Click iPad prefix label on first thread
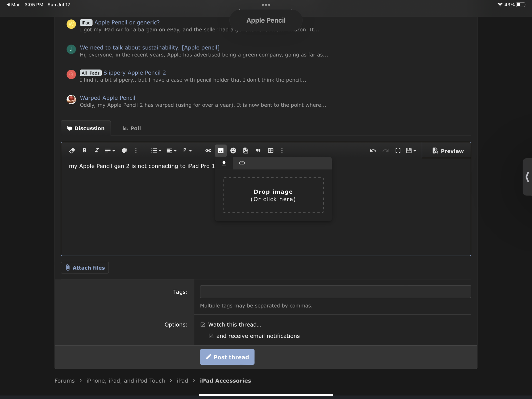Image resolution: width=532 pixels, height=399 pixels. [x=86, y=23]
